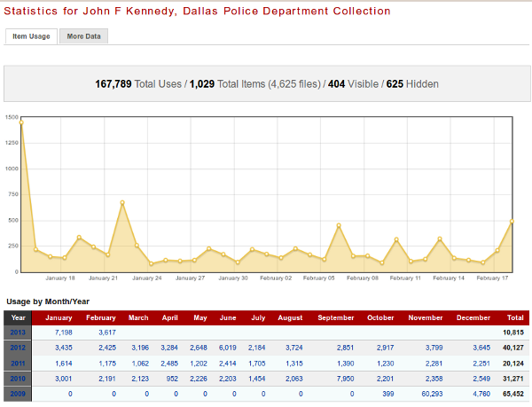Click the Year column header
The height and width of the screenshot is (407, 532).
click(18, 317)
